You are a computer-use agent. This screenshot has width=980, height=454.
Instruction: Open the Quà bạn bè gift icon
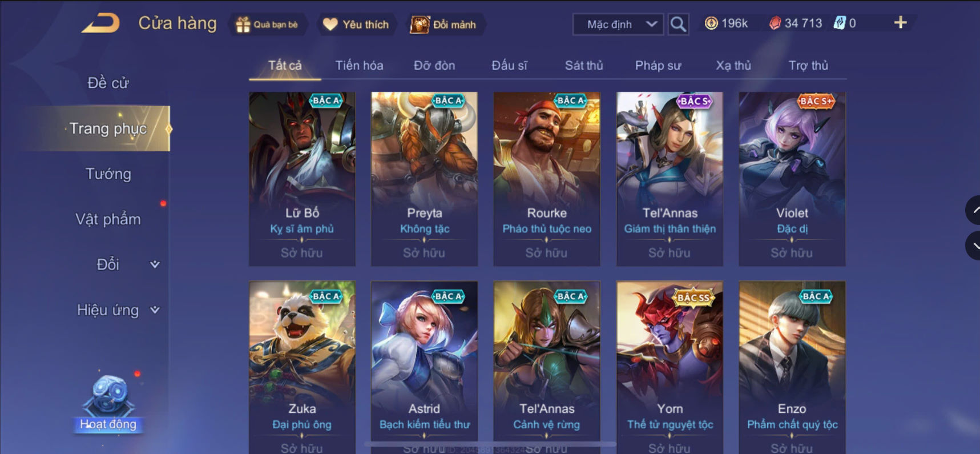(243, 25)
